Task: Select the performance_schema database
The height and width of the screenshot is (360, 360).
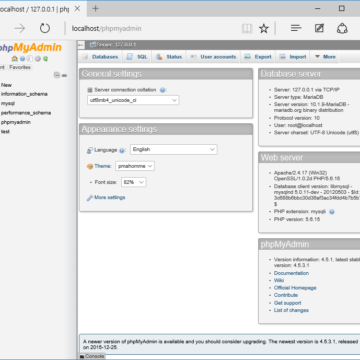Action: point(26,113)
